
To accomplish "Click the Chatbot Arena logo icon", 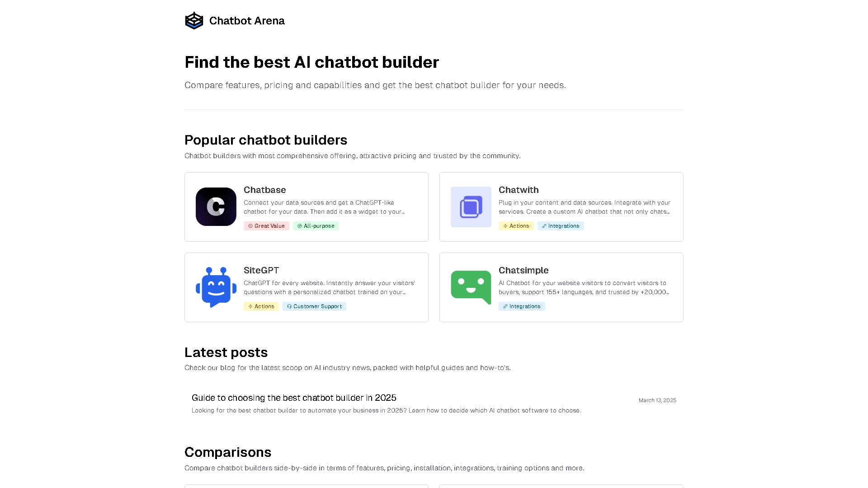I will [194, 20].
